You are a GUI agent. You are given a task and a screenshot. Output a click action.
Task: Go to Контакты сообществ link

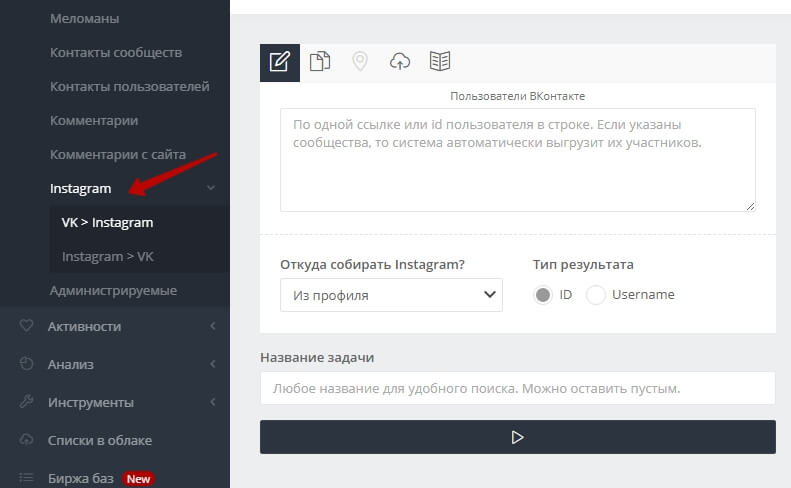[116, 52]
